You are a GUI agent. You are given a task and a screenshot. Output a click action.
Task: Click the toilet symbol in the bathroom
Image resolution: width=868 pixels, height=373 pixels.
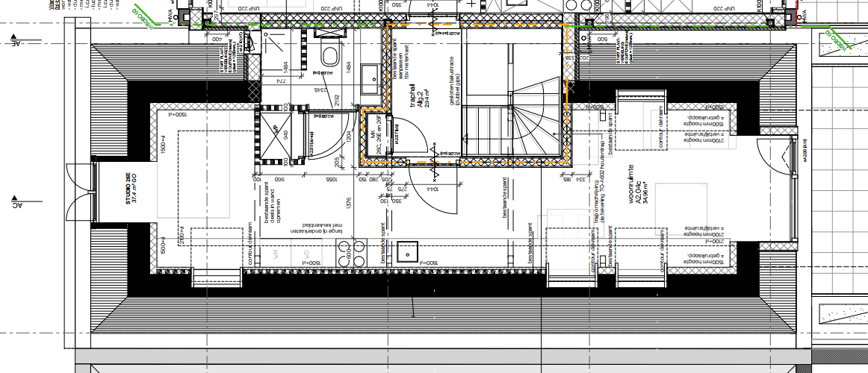coord(329,55)
